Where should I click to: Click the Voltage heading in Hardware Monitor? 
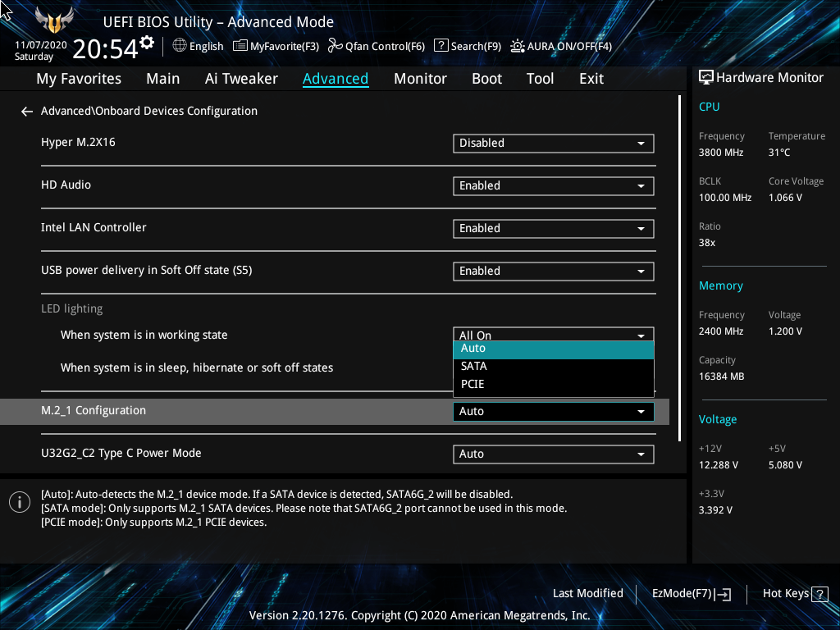click(718, 419)
